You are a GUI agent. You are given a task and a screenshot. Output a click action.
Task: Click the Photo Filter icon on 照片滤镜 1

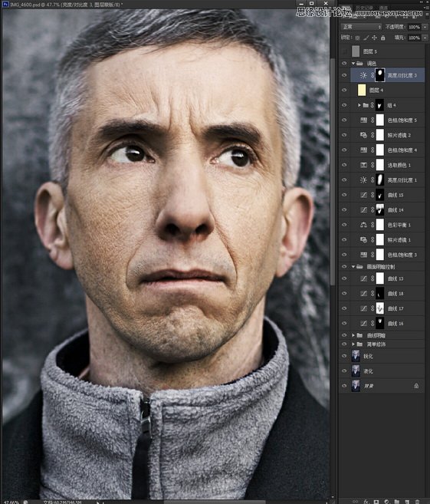coord(363,240)
